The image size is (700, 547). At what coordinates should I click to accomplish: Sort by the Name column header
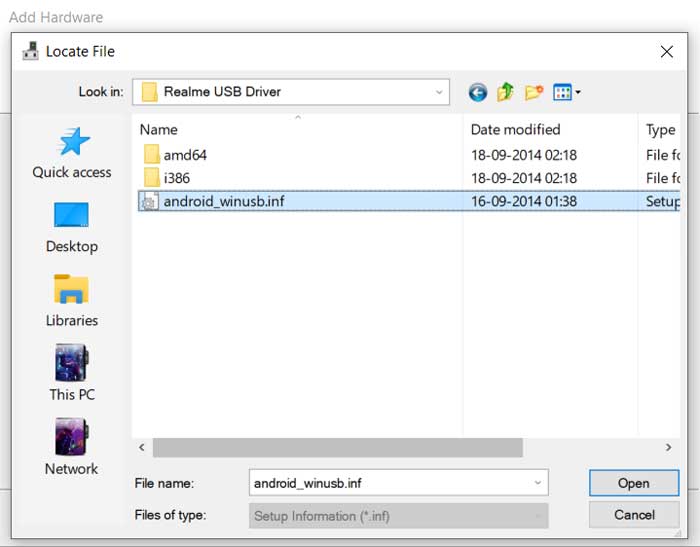pyautogui.click(x=158, y=129)
